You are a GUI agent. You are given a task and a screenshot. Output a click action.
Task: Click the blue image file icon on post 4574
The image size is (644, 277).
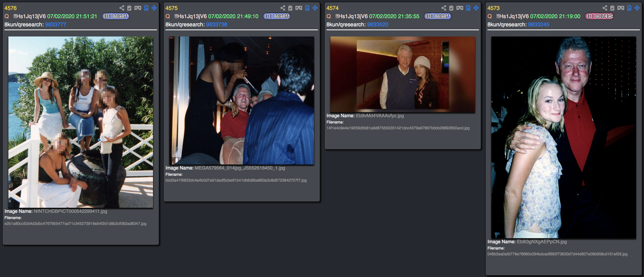point(468,8)
